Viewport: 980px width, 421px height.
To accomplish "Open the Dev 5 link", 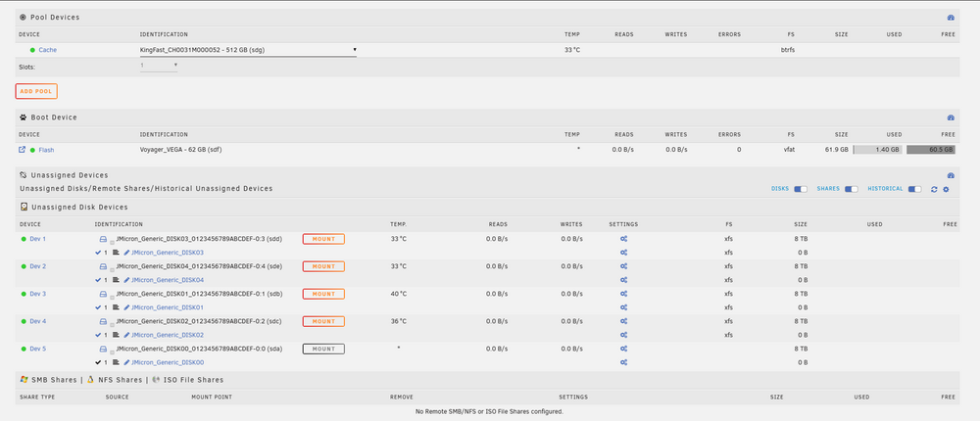I will pyautogui.click(x=38, y=349).
